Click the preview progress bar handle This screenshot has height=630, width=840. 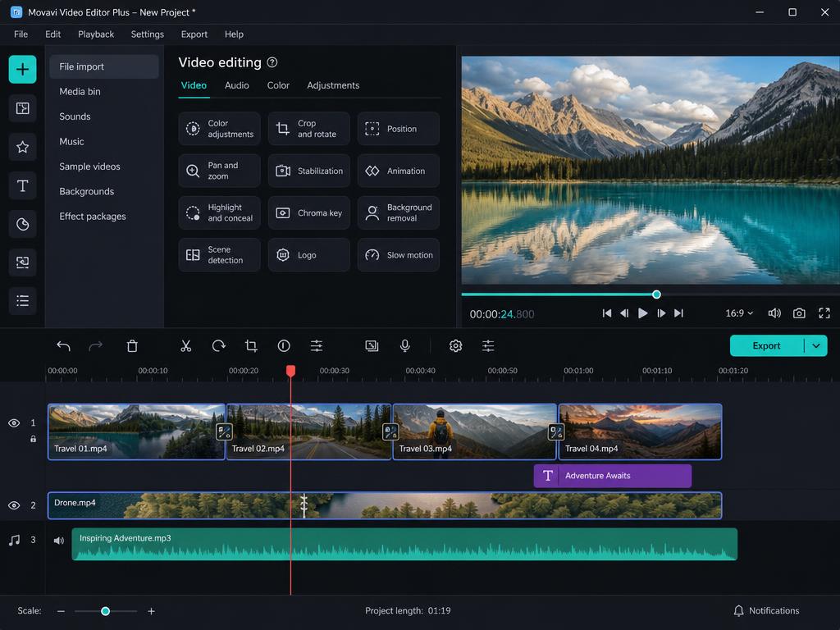(656, 294)
